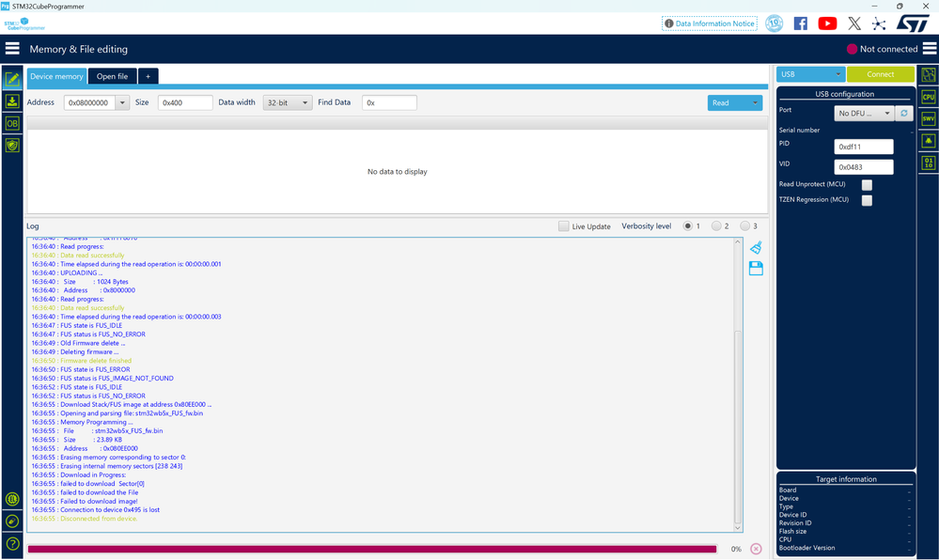This screenshot has height=560, width=939.
Task: Click the log scrollbar up arrow
Action: pos(738,242)
